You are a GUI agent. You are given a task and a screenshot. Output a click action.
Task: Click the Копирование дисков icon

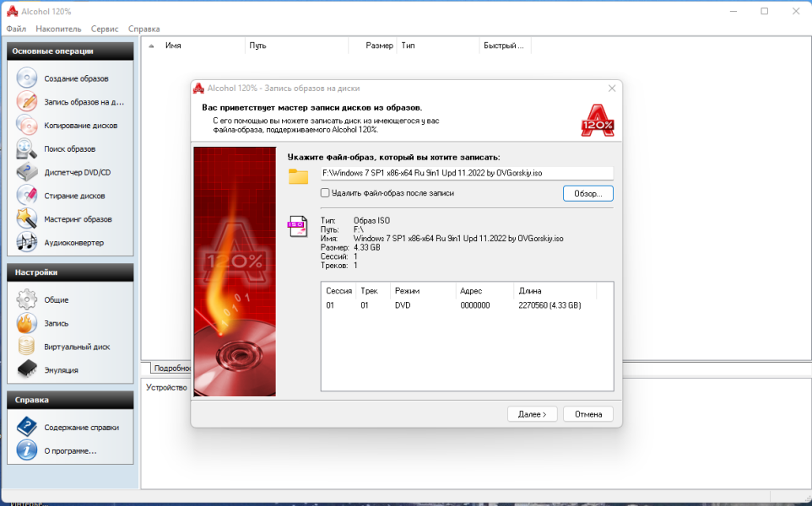(26, 125)
